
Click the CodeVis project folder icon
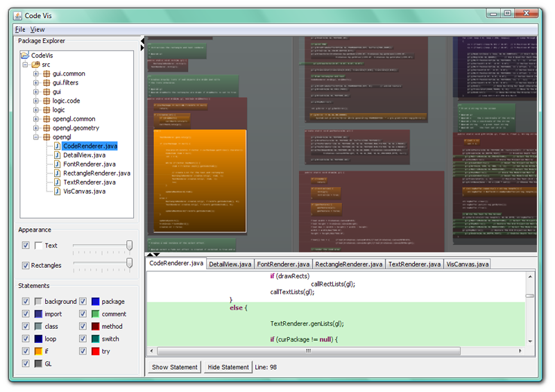tap(25, 56)
